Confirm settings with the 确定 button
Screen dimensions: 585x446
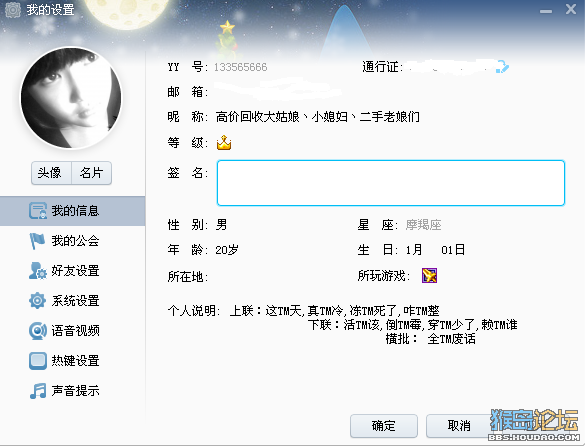[384, 426]
